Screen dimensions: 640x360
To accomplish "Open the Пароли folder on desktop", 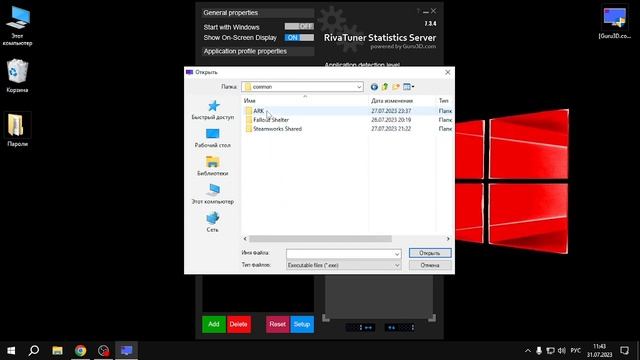I will 17,129.
